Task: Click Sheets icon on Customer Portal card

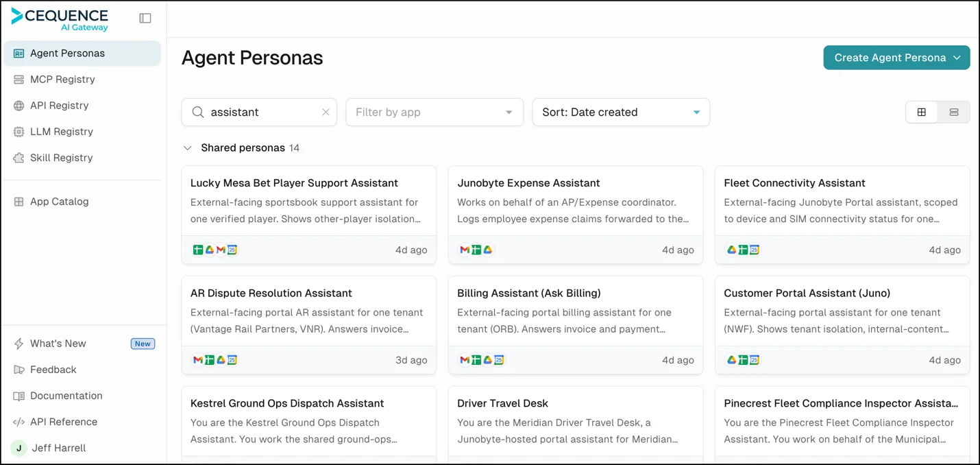Action: point(743,360)
